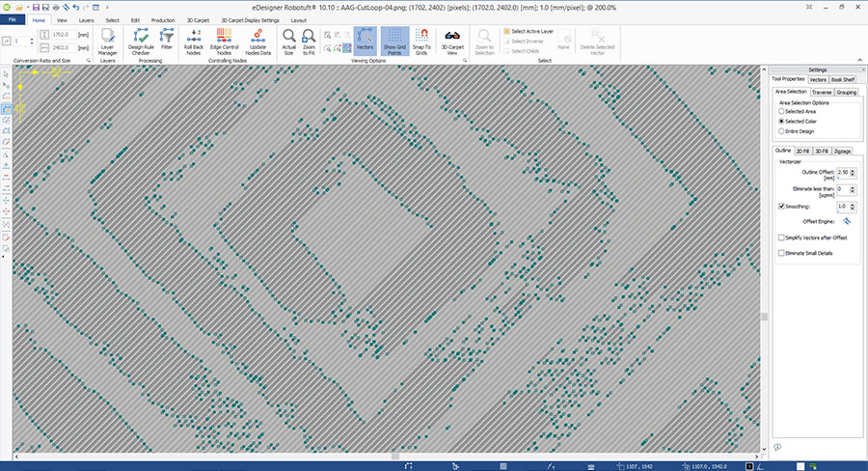The height and width of the screenshot is (471, 868).
Task: Open the Traverse tab
Action: pyautogui.click(x=822, y=92)
